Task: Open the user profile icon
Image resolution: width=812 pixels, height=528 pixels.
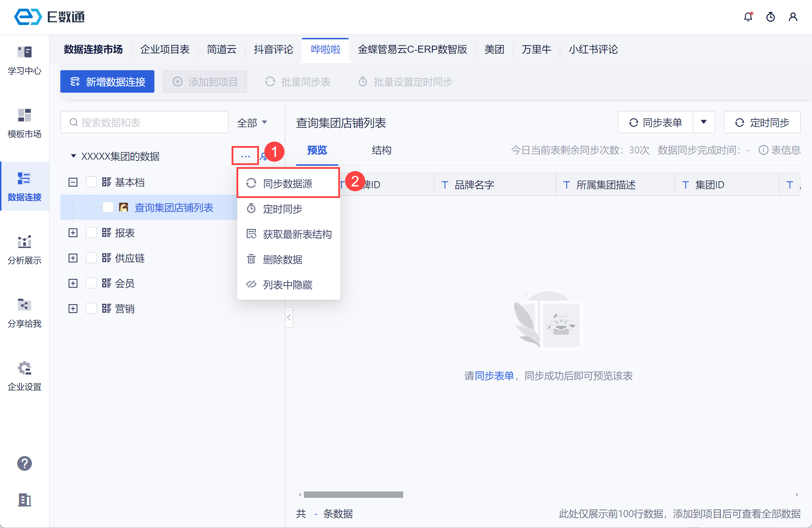Action: coord(793,17)
